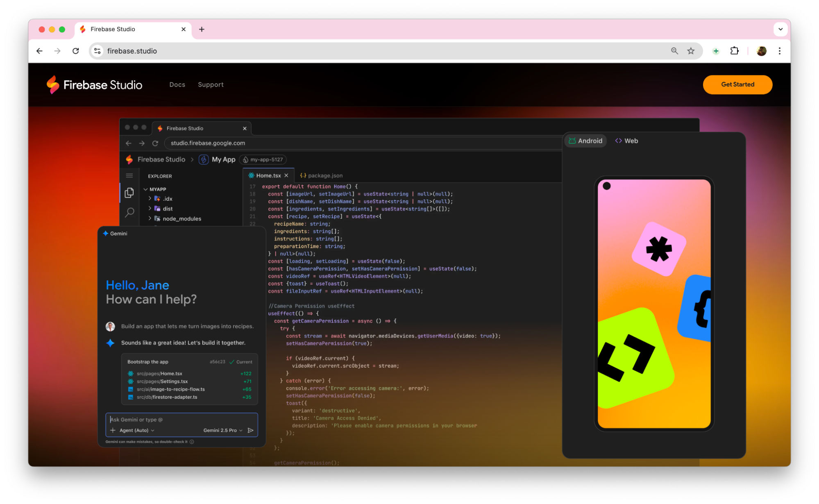This screenshot has height=504, width=819.
Task: Open Chrome three-dot menu
Action: [x=780, y=51]
